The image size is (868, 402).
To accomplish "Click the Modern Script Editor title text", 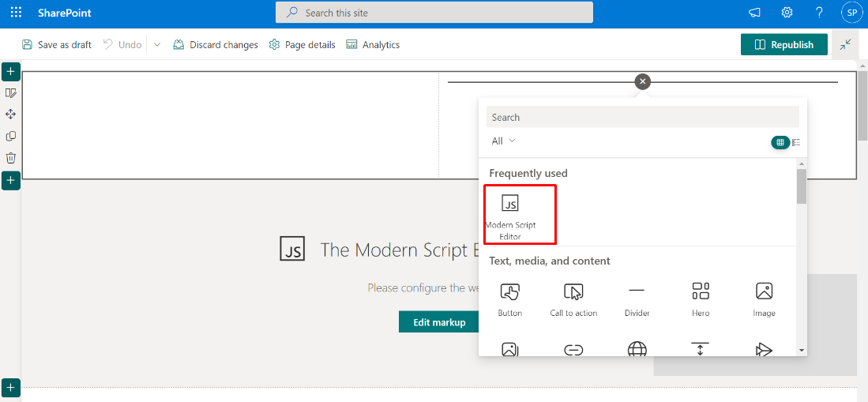I will click(x=399, y=250).
